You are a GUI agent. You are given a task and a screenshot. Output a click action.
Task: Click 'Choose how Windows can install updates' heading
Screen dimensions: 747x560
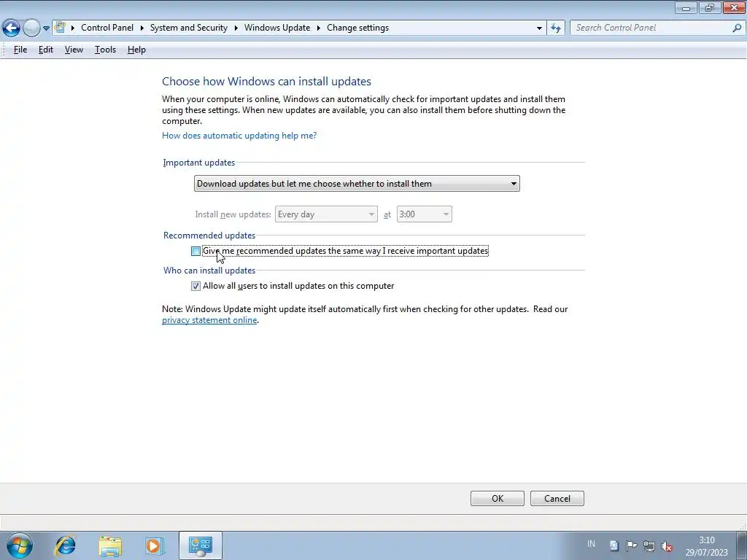[x=266, y=82]
